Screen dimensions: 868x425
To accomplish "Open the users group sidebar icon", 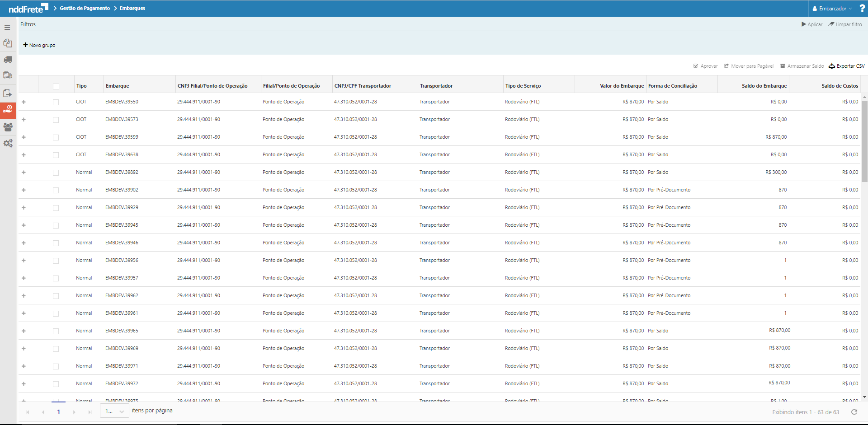I will [x=8, y=127].
